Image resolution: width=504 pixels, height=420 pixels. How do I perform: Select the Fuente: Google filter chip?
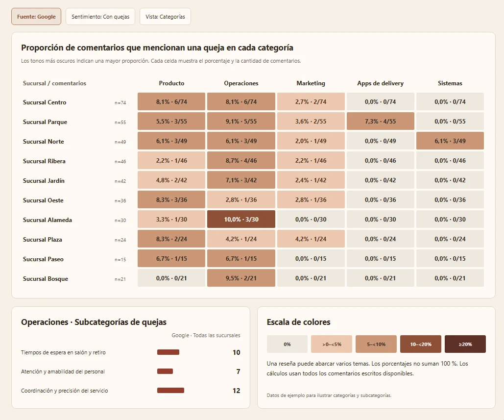coord(36,16)
